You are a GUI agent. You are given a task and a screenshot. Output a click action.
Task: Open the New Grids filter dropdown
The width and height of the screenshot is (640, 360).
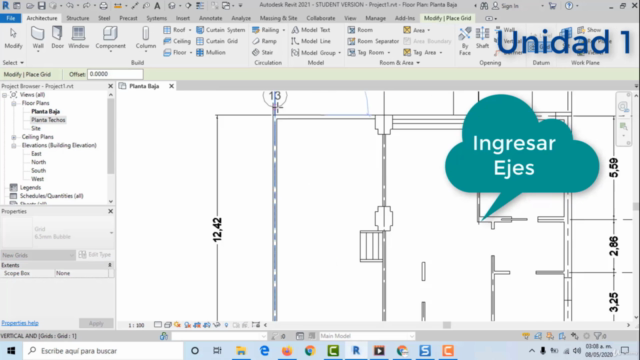point(38,255)
